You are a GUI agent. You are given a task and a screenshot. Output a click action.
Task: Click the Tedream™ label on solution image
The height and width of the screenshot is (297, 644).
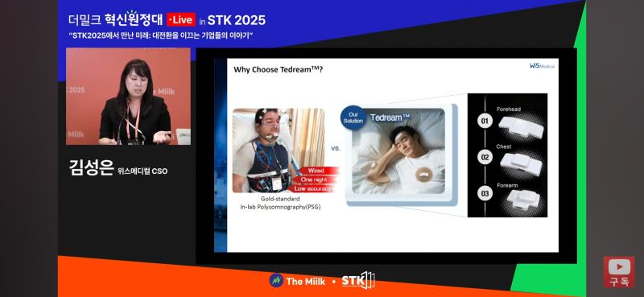click(390, 118)
